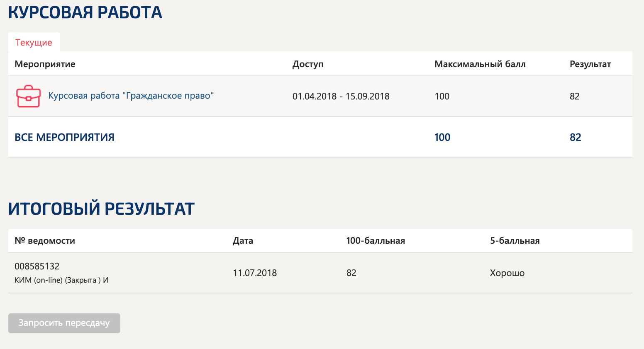
Task: Click the Дата column header
Action: tap(243, 241)
